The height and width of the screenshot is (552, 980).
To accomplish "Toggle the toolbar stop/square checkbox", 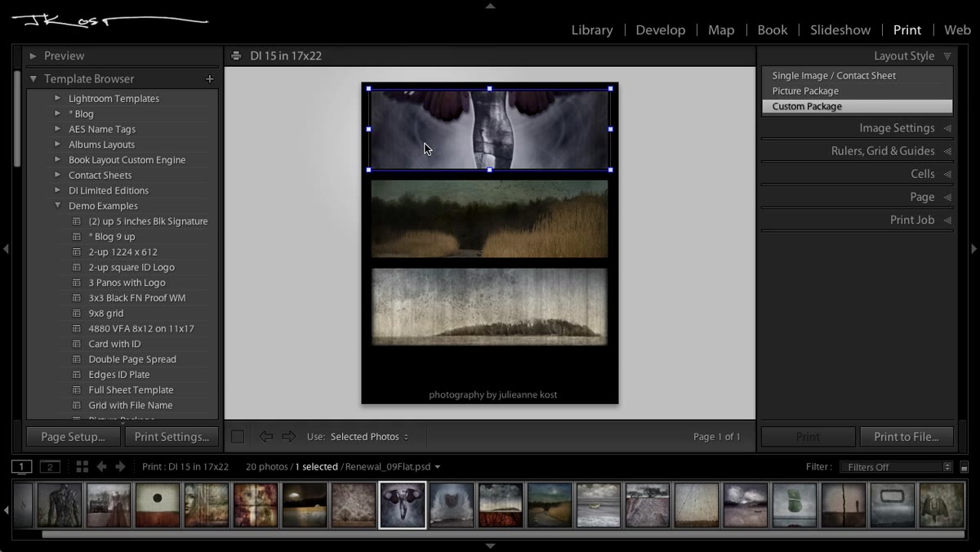I will (238, 437).
